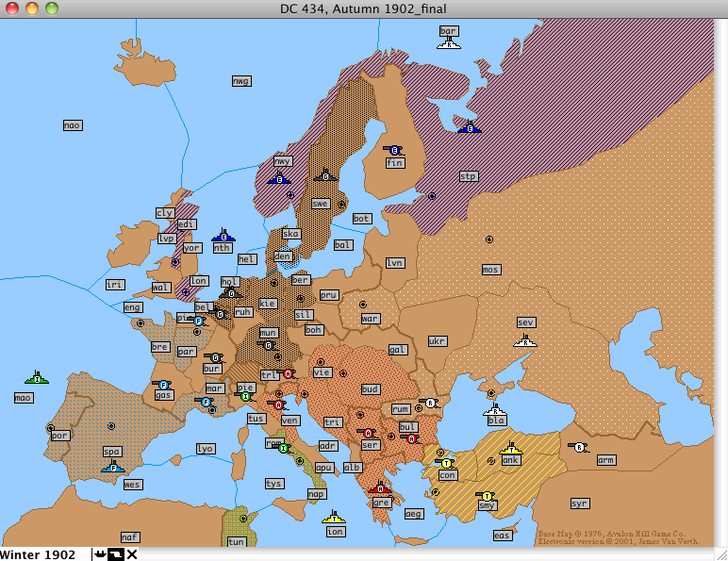Choose the X remove-unit tool

click(x=132, y=554)
